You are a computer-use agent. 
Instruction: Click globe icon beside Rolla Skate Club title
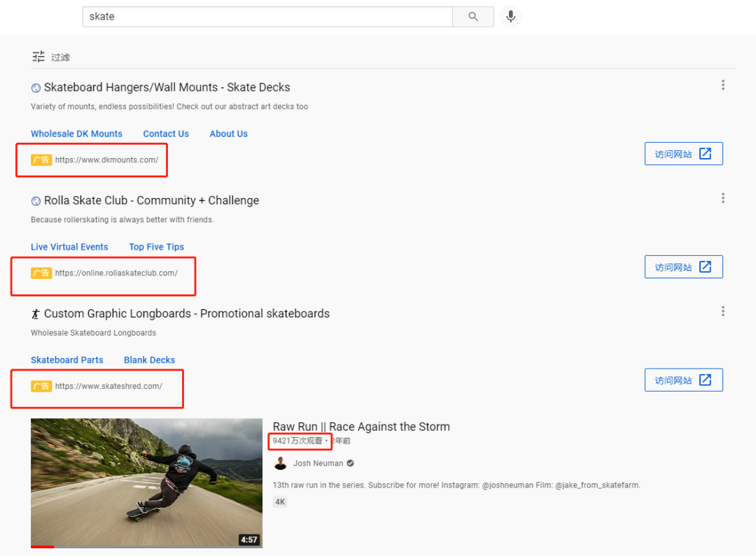click(x=36, y=201)
